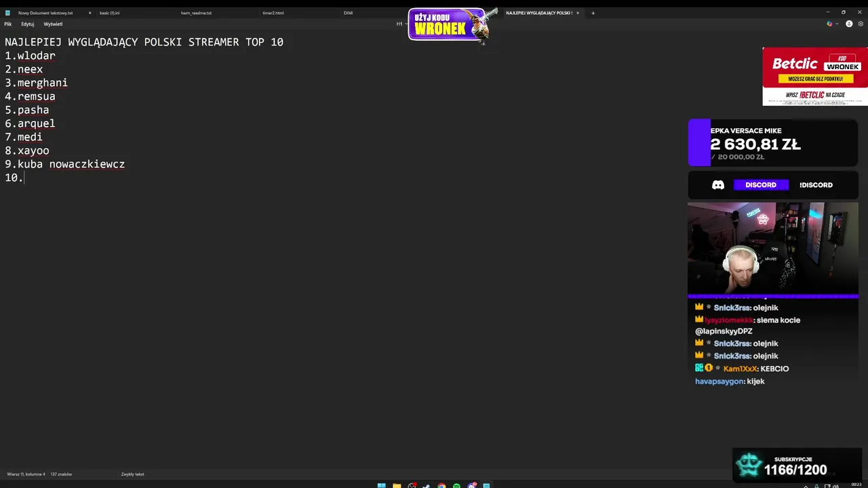The width and height of the screenshot is (868, 488).
Task: Expand the arrow next to the Copilot icon
Action: pos(837,24)
